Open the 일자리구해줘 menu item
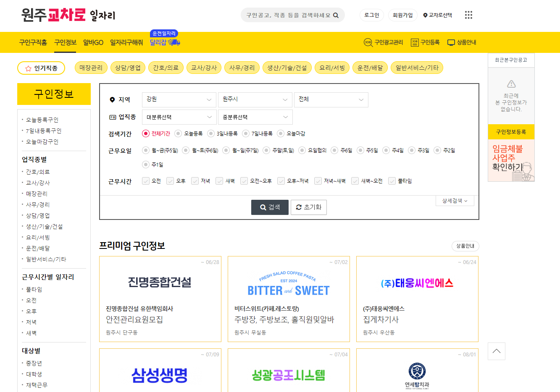 tap(126, 42)
